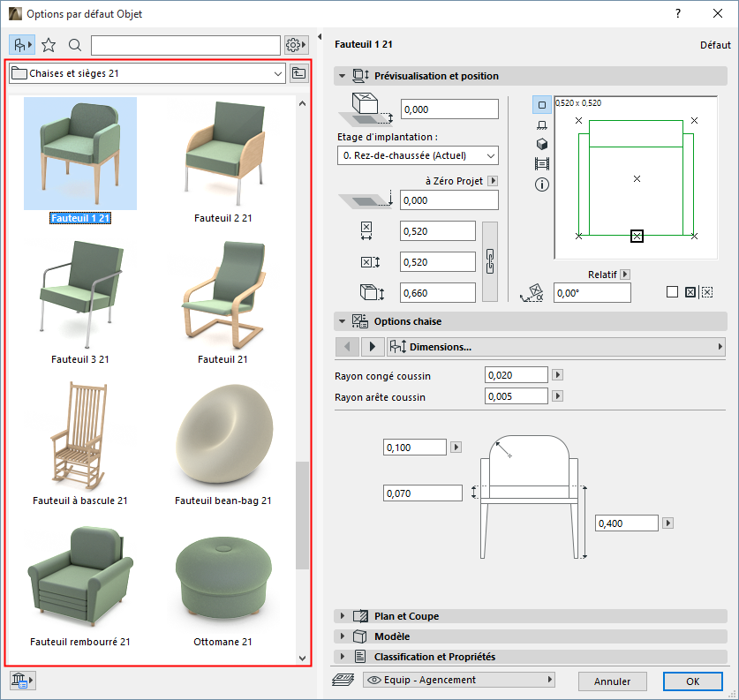Open the Chaises et sièges 21 folder dropdown
Image resolution: width=739 pixels, height=700 pixels.
coord(147,73)
